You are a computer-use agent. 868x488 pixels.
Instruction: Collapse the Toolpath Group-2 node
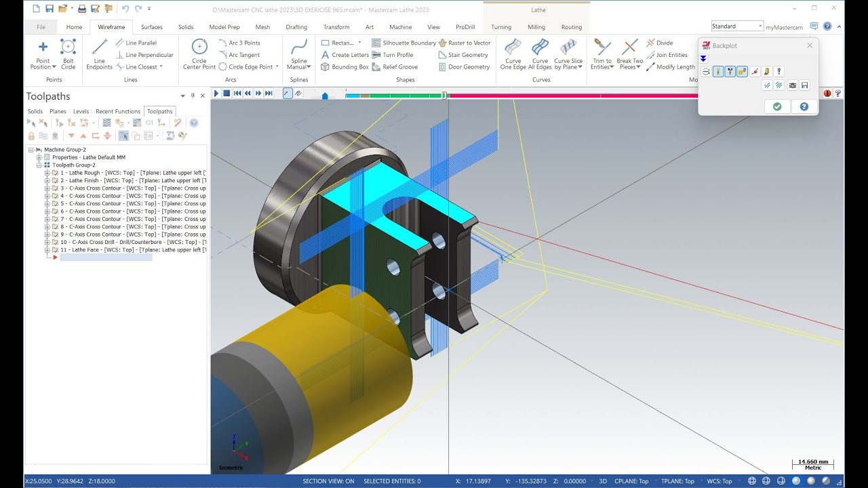coord(39,165)
